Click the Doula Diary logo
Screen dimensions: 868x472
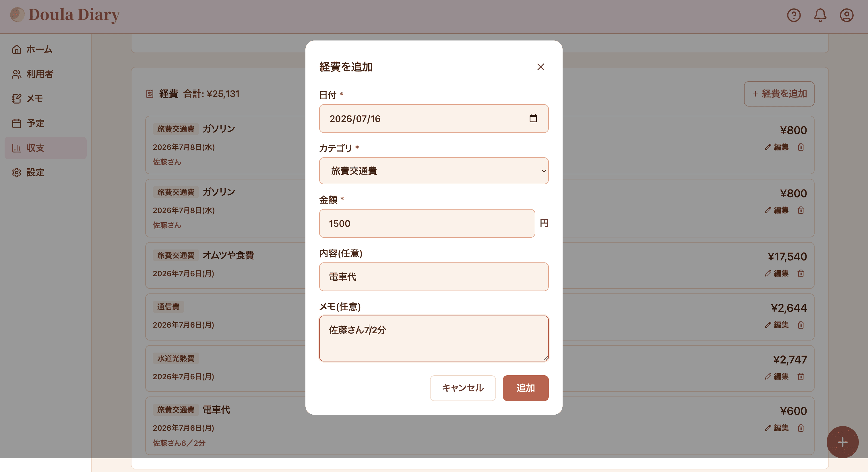(x=65, y=15)
